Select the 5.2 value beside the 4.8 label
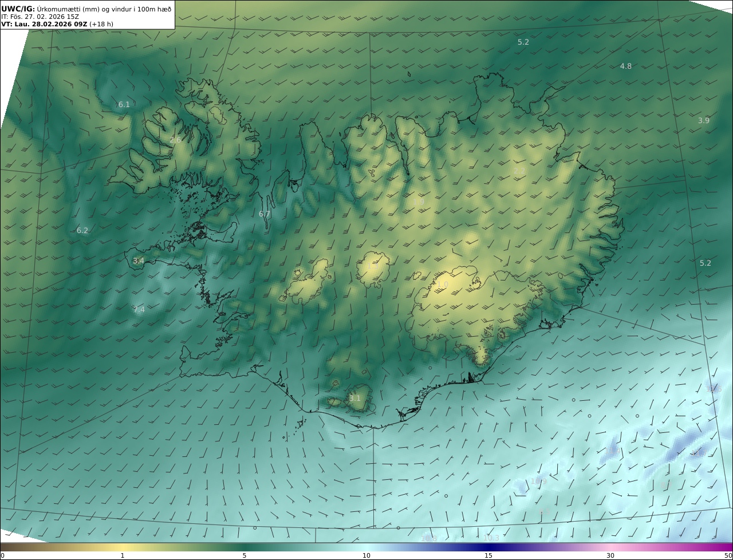Image resolution: width=733 pixels, height=560 pixels. (x=523, y=42)
